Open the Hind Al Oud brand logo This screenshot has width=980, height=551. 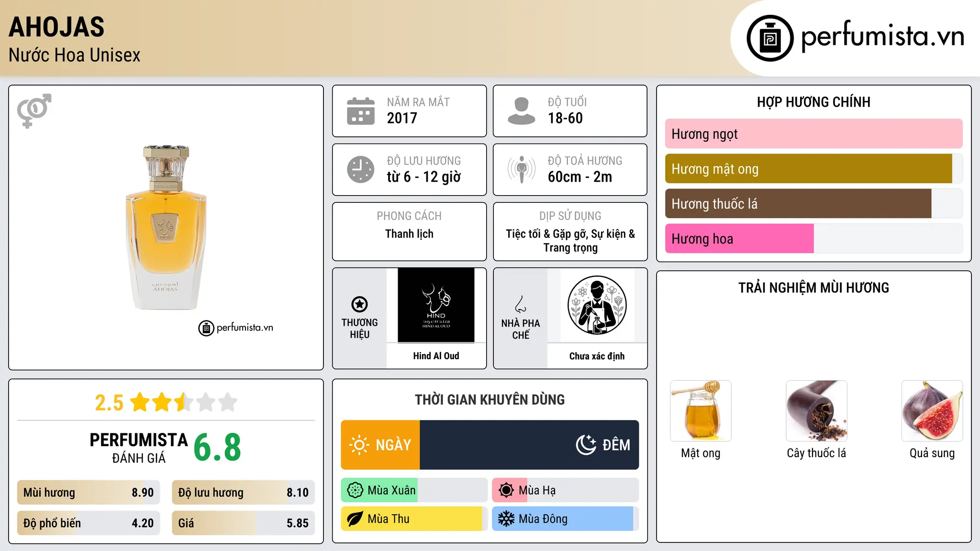coord(436,305)
